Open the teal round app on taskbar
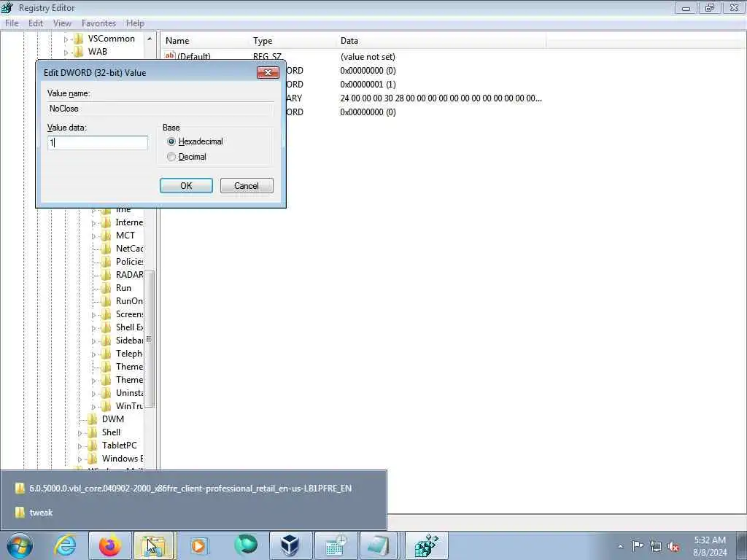Viewport: 747px width, 560px height. (245, 545)
